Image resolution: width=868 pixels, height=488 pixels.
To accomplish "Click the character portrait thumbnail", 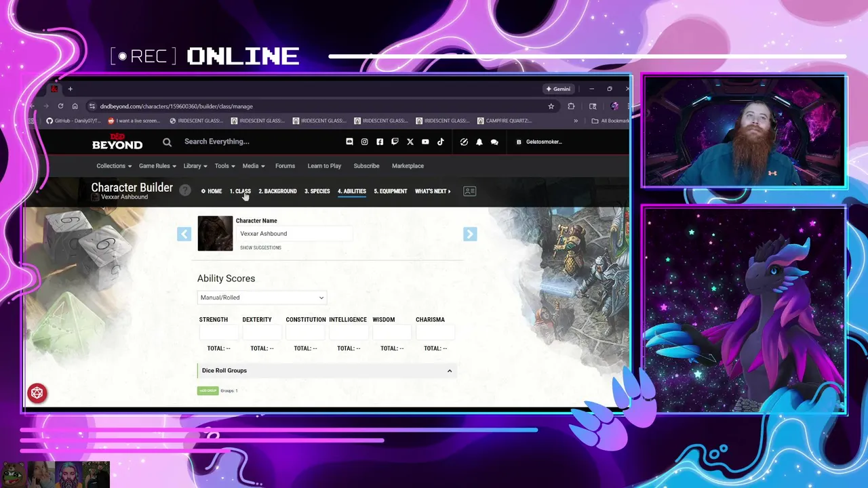I will (215, 233).
